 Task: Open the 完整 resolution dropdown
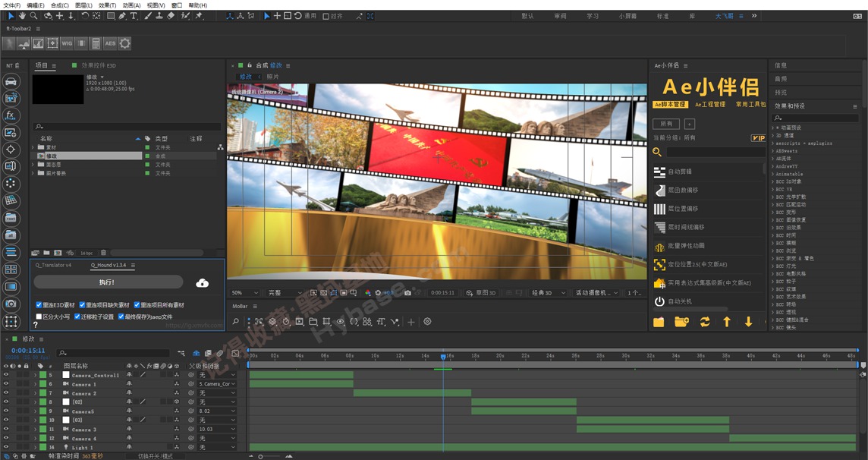(285, 292)
